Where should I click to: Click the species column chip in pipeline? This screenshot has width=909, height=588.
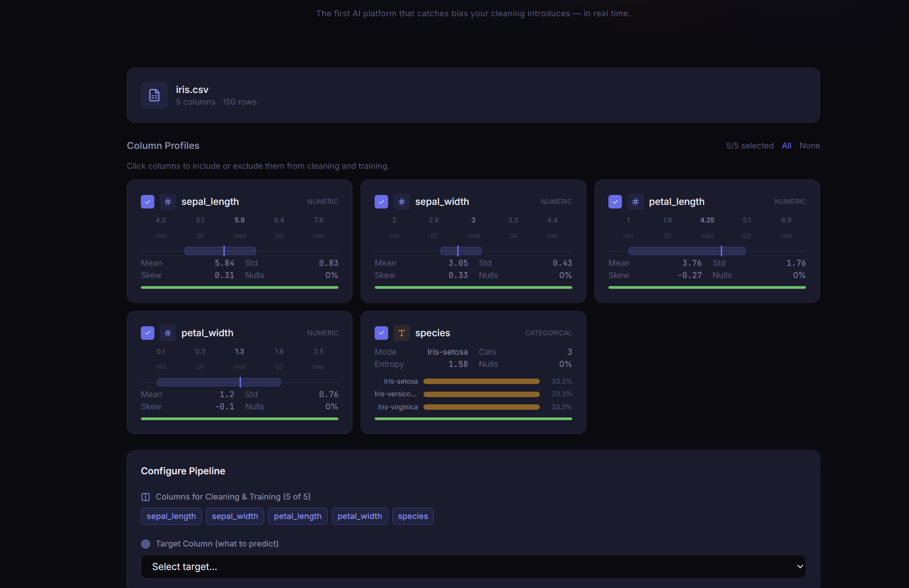[413, 516]
